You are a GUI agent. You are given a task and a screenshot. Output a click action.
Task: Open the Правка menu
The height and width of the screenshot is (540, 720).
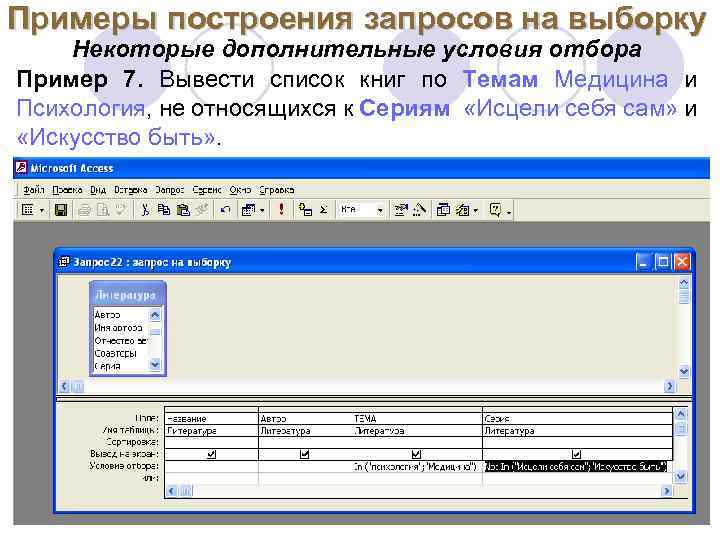coord(67,190)
